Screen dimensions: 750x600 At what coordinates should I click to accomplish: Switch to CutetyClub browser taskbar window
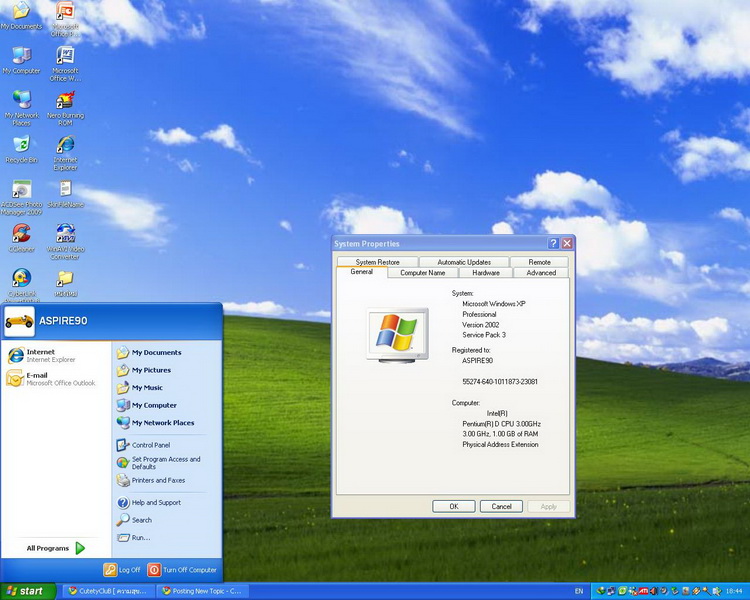tap(109, 591)
